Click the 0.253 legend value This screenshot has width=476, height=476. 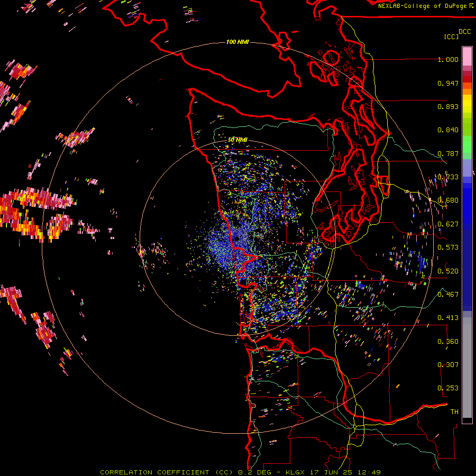pyautogui.click(x=448, y=388)
